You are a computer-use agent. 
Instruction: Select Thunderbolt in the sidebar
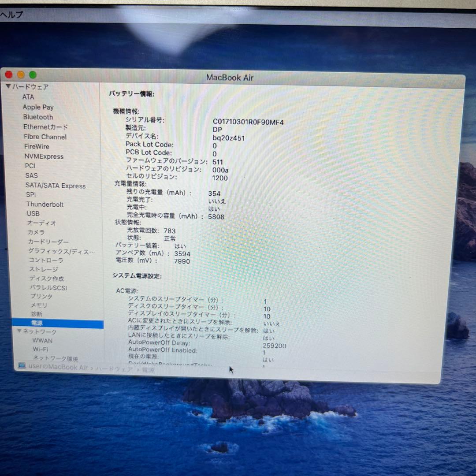[x=45, y=204]
